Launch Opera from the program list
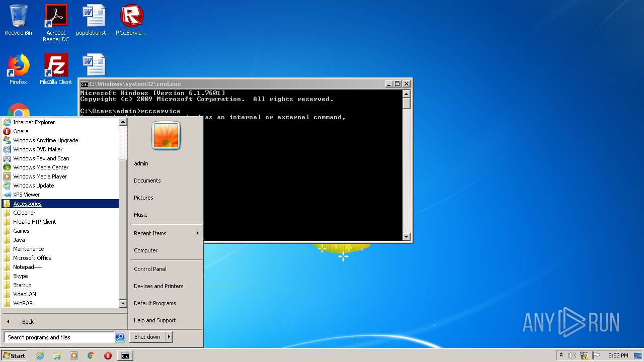The width and height of the screenshot is (644, 362). 60,131
